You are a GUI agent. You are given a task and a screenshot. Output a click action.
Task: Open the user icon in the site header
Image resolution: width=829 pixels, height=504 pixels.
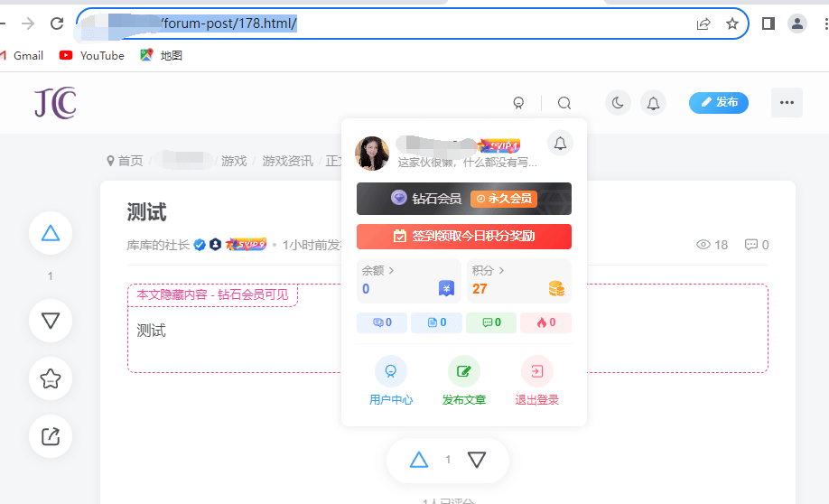[x=518, y=103]
